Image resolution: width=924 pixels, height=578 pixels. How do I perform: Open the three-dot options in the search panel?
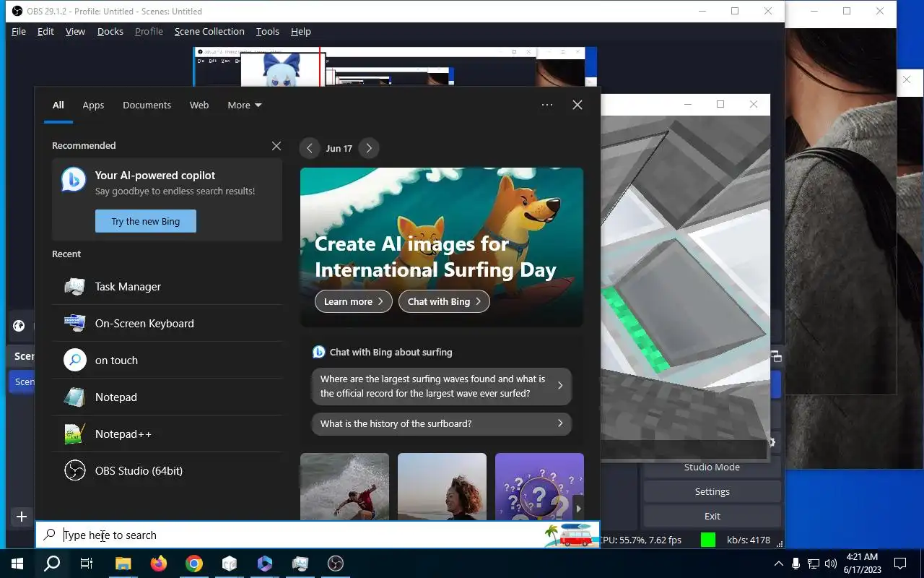(547, 105)
